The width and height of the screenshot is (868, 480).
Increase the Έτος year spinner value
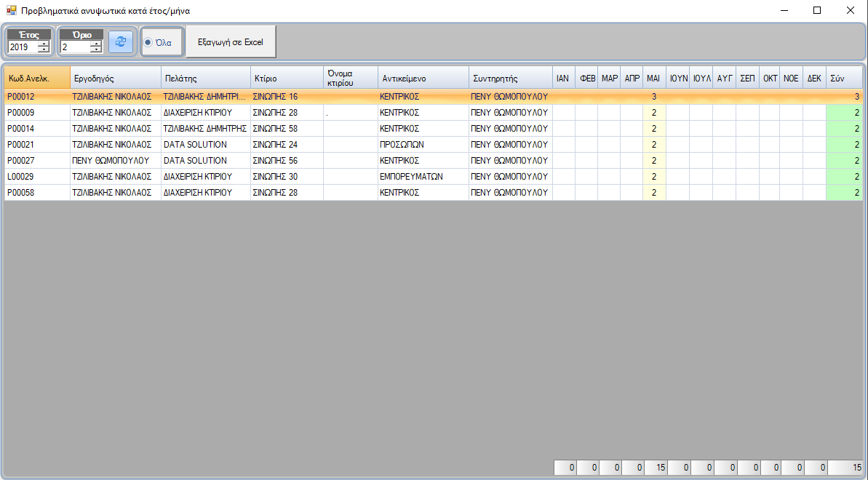pos(44,44)
